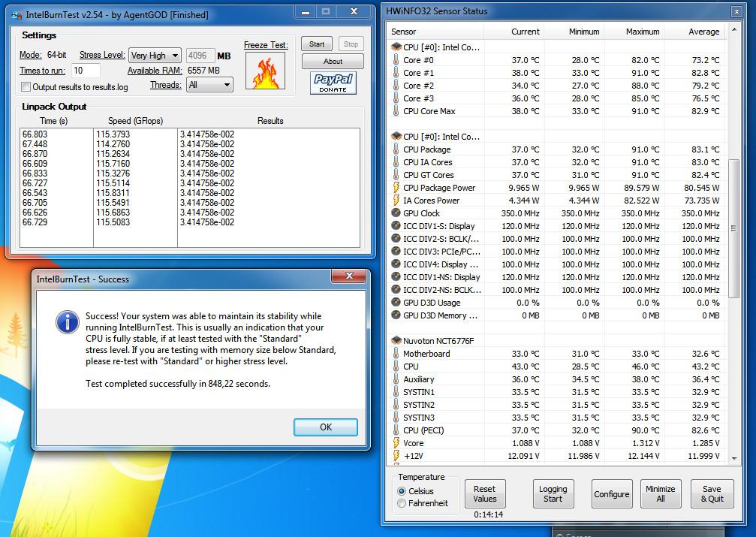Click the icon beside GPU D3D Usage

point(396,303)
